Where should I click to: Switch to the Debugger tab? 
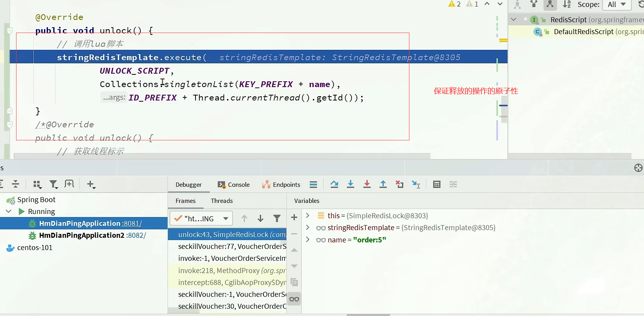click(189, 184)
